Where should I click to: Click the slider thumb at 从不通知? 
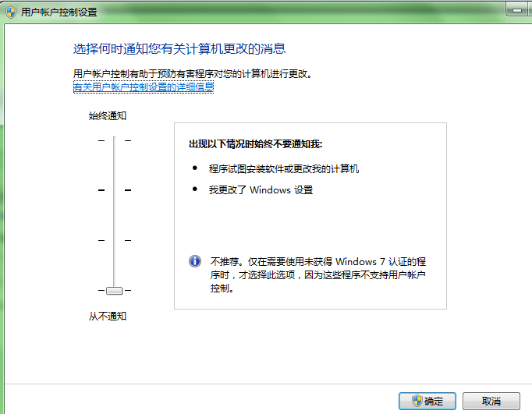115,291
